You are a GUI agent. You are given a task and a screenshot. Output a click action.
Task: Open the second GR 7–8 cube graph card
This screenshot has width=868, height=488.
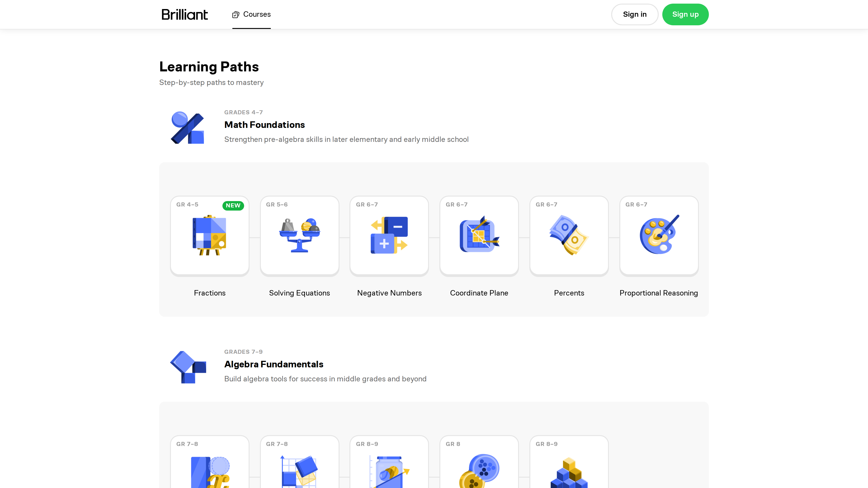point(299,462)
